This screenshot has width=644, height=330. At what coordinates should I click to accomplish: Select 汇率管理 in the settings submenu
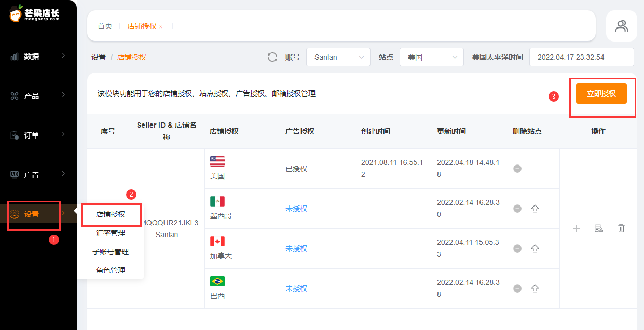click(x=111, y=233)
